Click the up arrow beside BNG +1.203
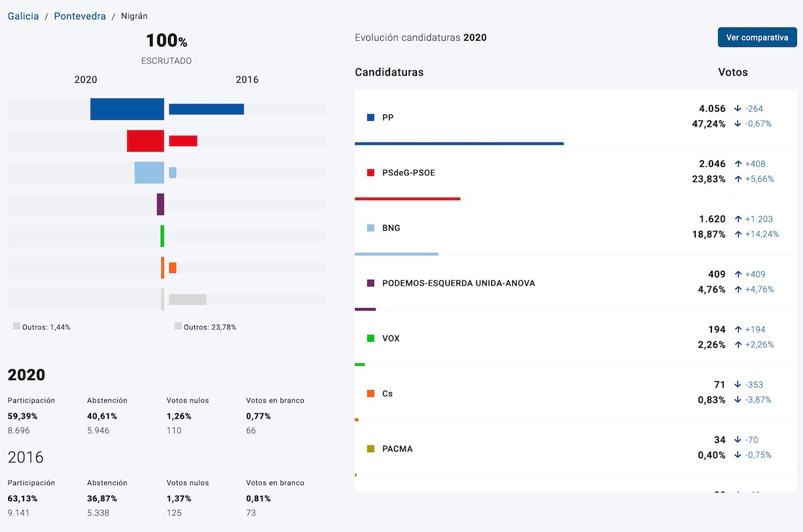 pyautogui.click(x=738, y=219)
